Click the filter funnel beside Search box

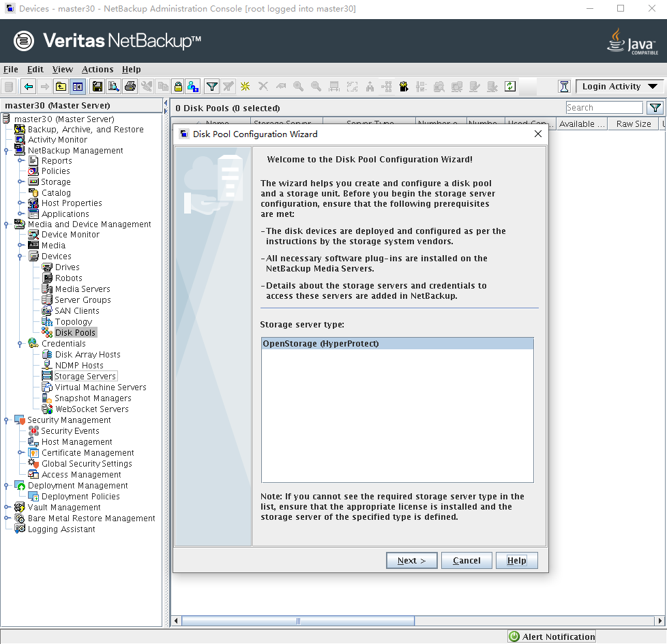[x=655, y=108]
